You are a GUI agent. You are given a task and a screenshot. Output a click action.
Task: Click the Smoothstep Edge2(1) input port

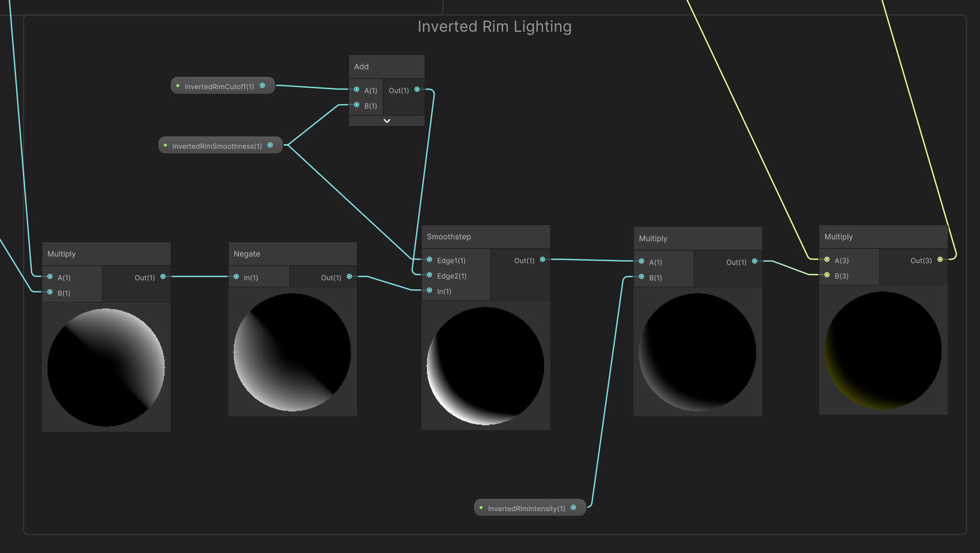coord(430,275)
